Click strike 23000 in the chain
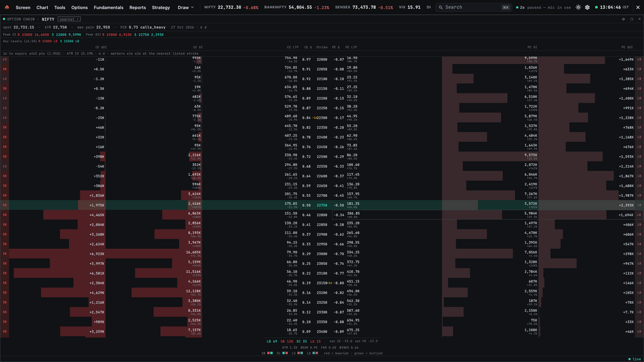644x362 pixels. click(322, 254)
